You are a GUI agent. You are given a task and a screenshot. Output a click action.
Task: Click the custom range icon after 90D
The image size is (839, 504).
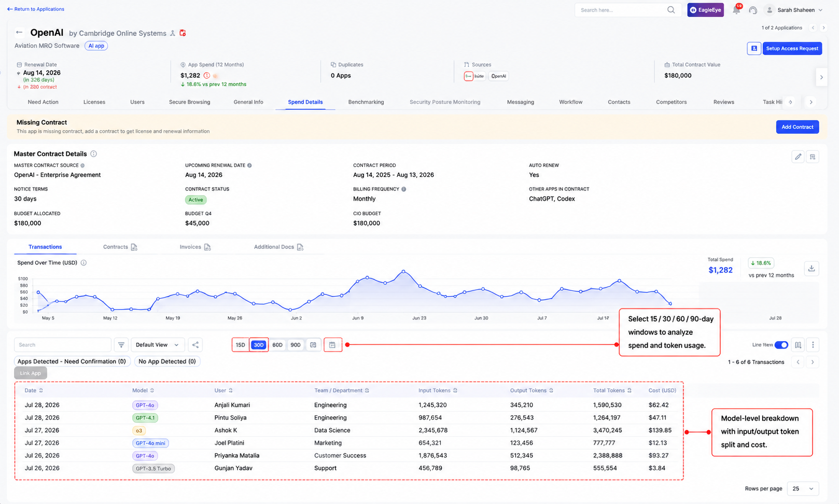point(313,345)
